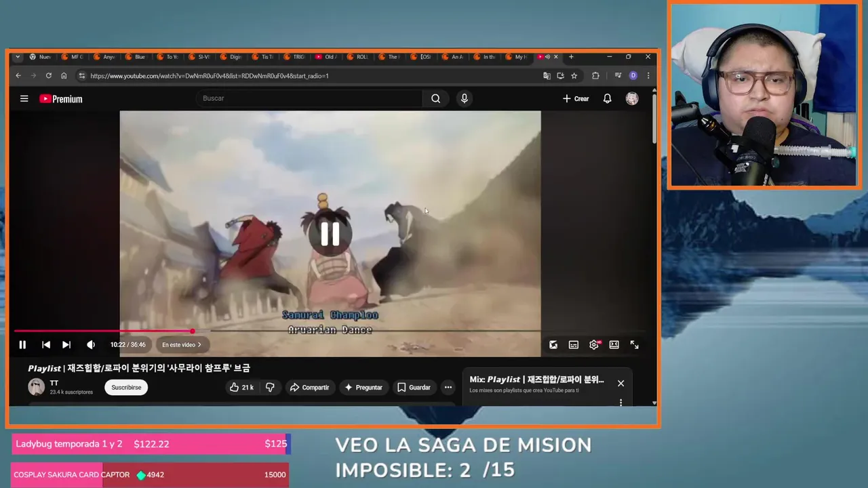Click the 'COSPLAY SAKURA CARD CAPTOR' goal bar
This screenshot has width=868, height=488.
point(150,474)
